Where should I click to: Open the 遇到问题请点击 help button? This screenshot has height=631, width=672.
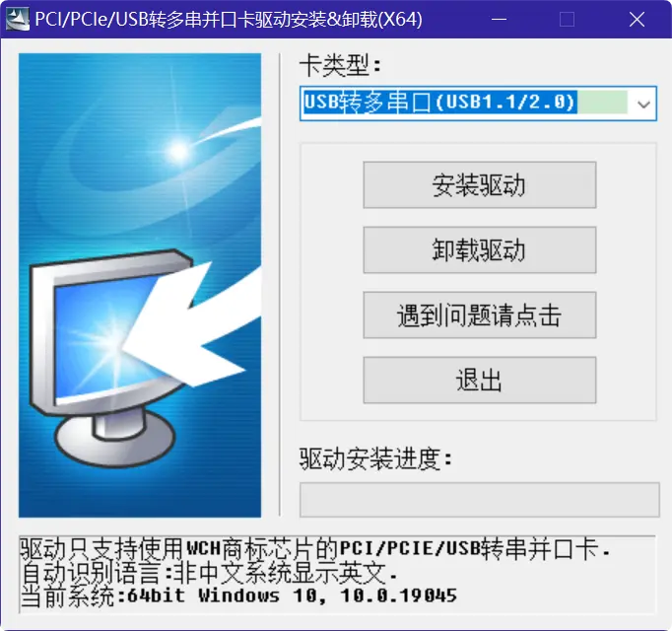pos(480,315)
